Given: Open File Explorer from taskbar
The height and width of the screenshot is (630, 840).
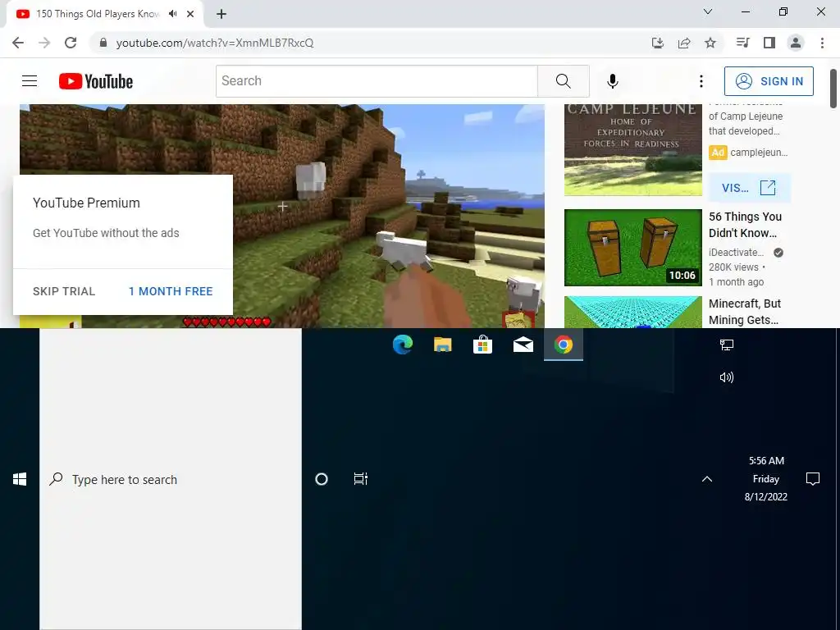Looking at the screenshot, I should point(443,345).
